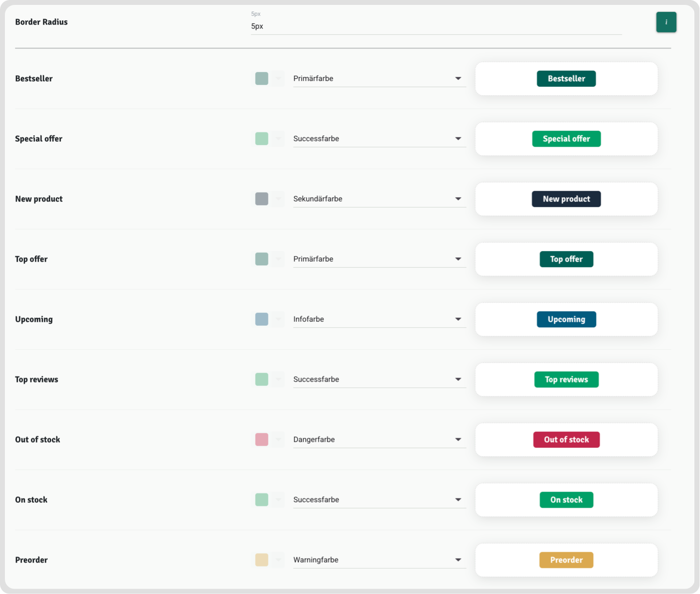Image resolution: width=700 pixels, height=594 pixels.
Task: Open the Out of stock Dangerfarbe dropdown
Action: click(x=379, y=439)
